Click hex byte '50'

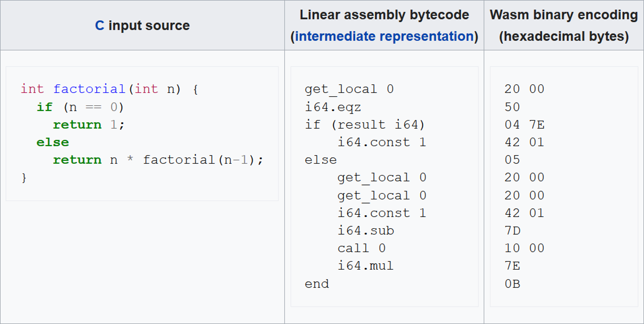click(x=512, y=107)
